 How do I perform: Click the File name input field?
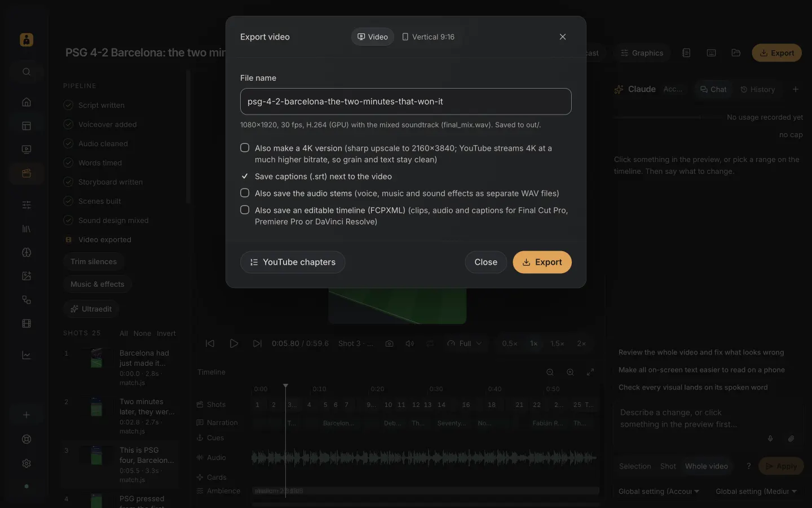(406, 102)
